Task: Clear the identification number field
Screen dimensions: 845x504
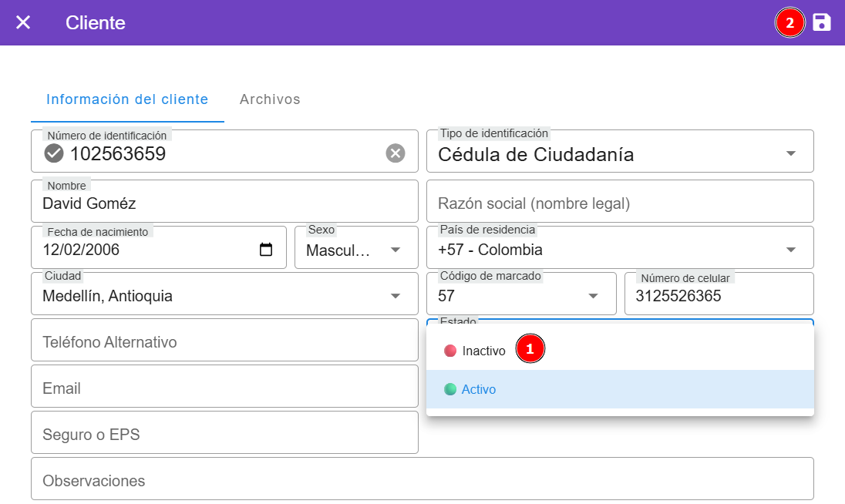Action: [x=396, y=153]
